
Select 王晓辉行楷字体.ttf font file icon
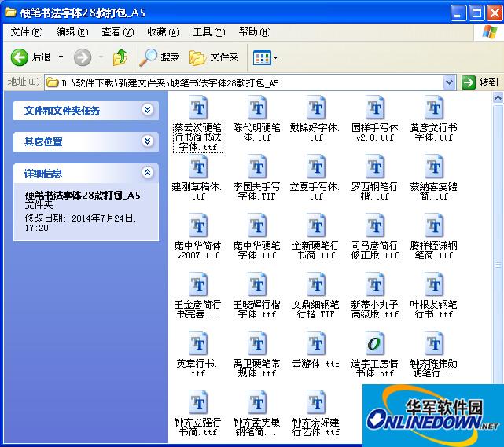[x=257, y=284]
